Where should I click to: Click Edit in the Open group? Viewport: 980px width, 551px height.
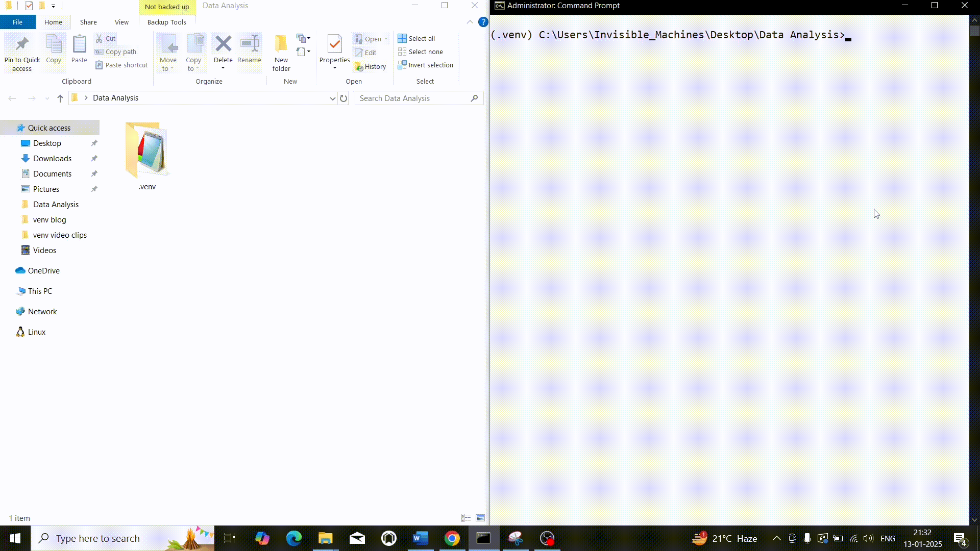(366, 53)
